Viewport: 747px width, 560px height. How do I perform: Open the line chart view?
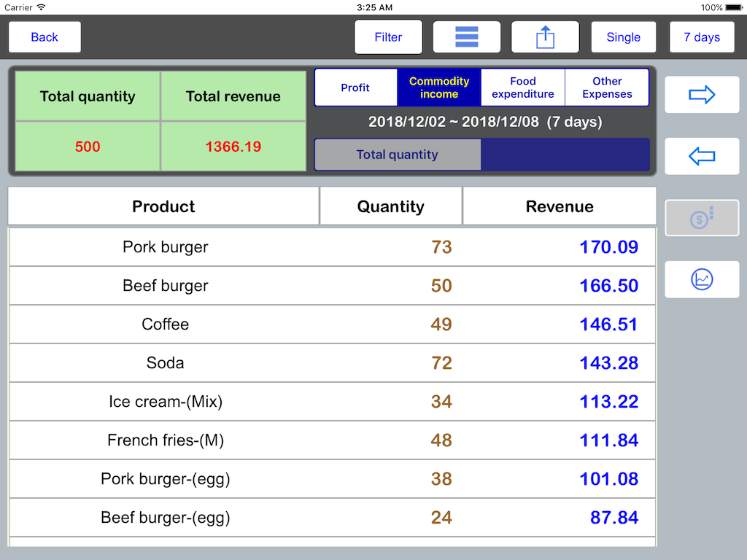tap(701, 279)
